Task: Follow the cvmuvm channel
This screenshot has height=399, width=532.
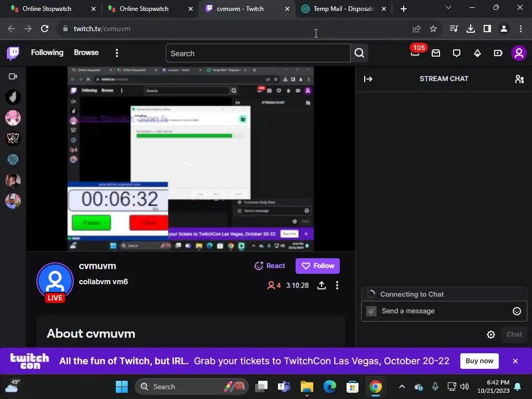Action: click(317, 266)
